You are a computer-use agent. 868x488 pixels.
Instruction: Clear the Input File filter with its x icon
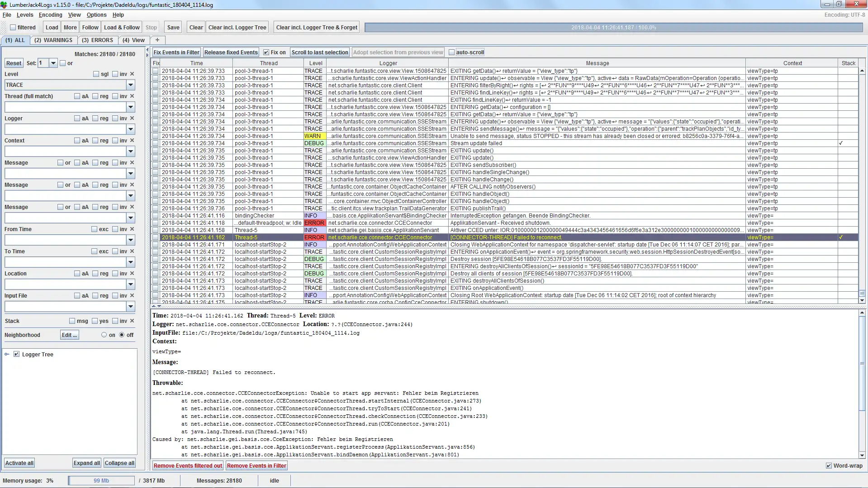click(x=132, y=295)
